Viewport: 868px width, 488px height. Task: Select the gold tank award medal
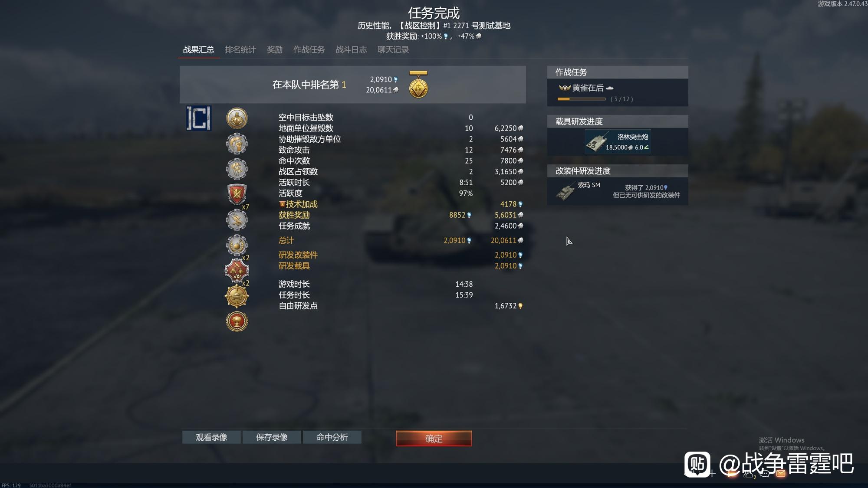pyautogui.click(x=237, y=296)
